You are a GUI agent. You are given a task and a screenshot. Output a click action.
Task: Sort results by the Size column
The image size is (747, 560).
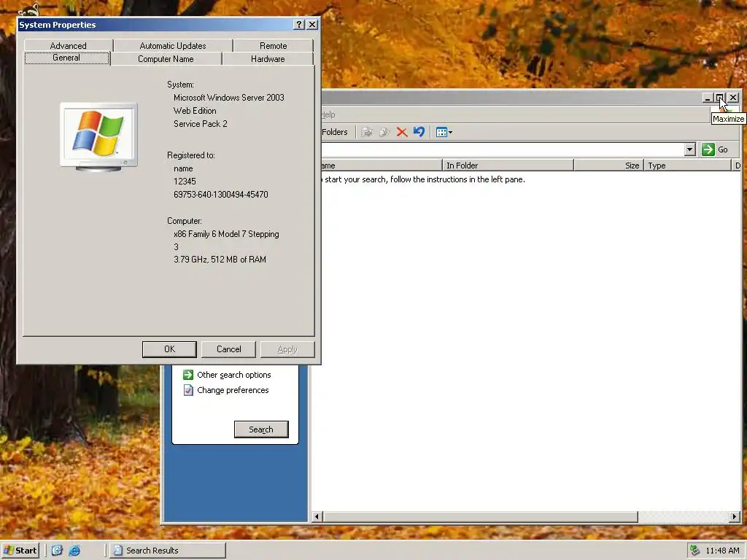[609, 166]
